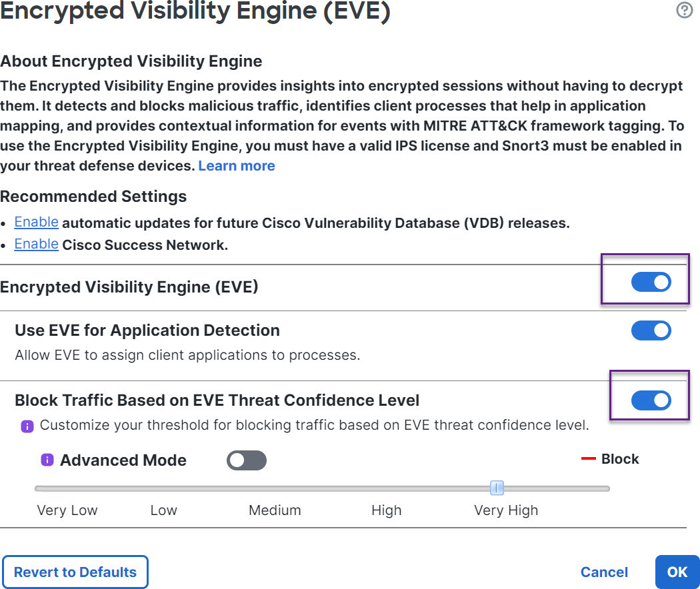Click the red Block legend marker
The image size is (700, 589).
pyautogui.click(x=588, y=459)
